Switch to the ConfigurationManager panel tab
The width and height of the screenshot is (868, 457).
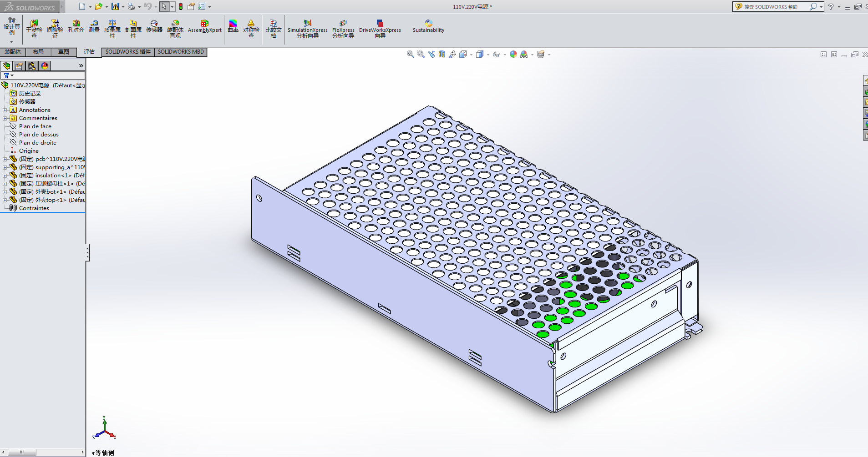(x=32, y=66)
